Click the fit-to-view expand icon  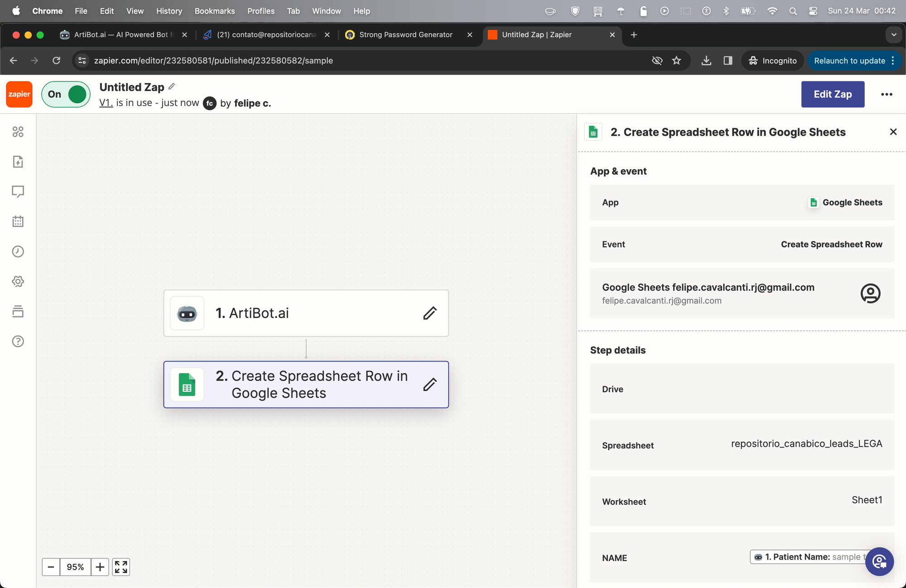121,567
